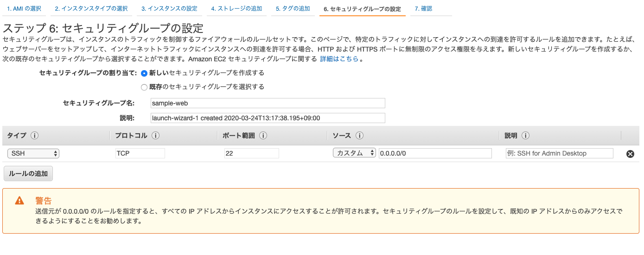Click the orange warning triangle icon

(x=19, y=201)
